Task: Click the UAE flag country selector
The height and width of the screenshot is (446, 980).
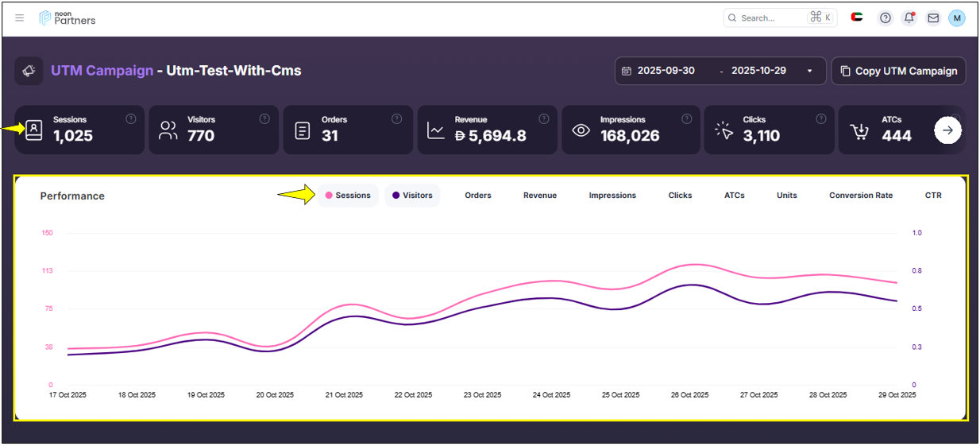Action: point(857,17)
